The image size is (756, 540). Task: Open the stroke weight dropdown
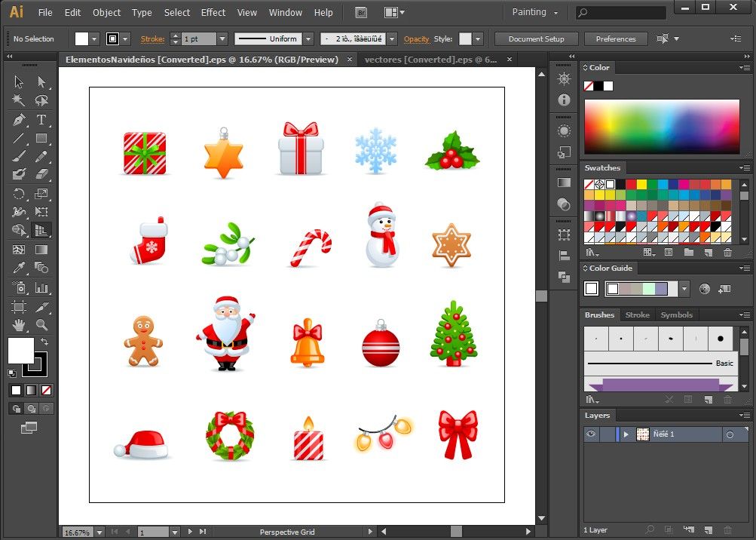[x=222, y=39]
